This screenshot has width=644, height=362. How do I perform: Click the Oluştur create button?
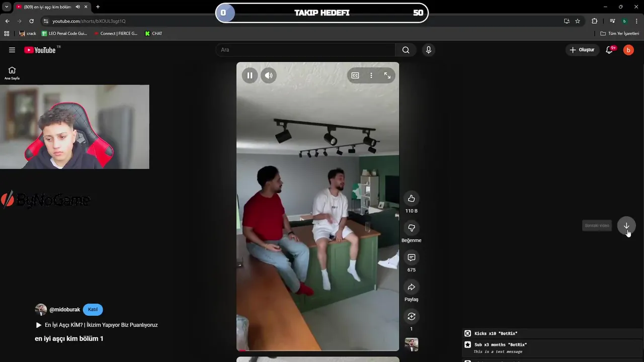tap(582, 50)
